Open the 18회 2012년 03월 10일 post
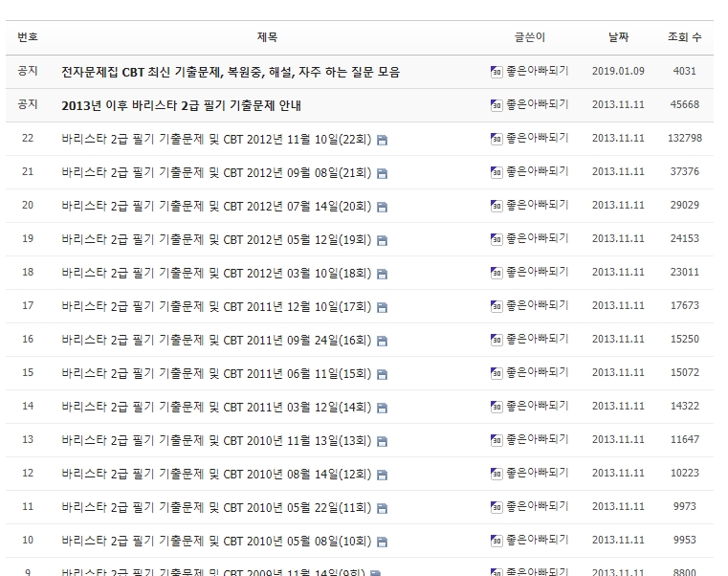The image size is (728, 576). tap(216, 273)
